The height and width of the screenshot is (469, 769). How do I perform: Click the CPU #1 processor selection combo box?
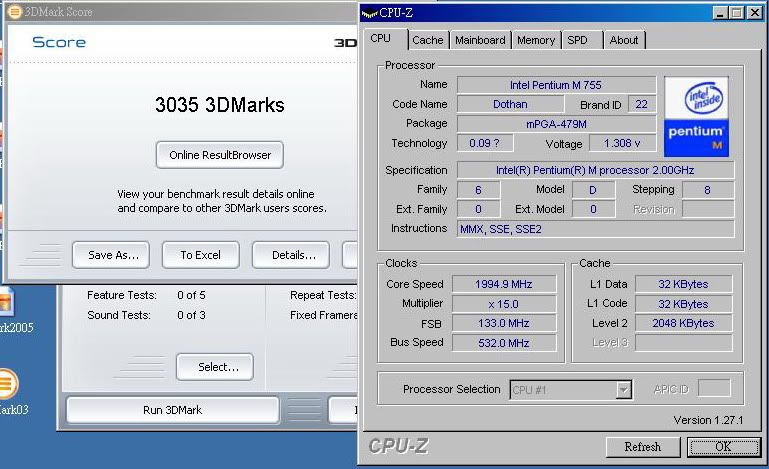[x=571, y=390]
